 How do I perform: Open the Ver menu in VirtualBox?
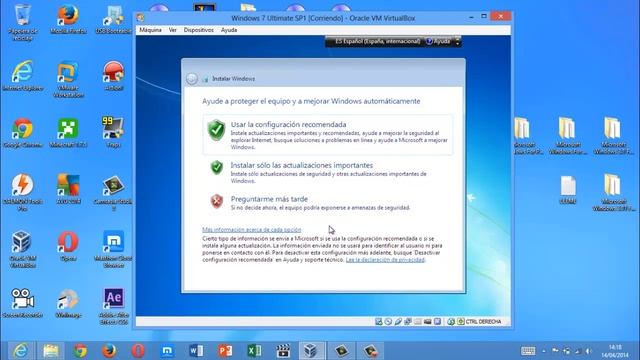(x=173, y=30)
